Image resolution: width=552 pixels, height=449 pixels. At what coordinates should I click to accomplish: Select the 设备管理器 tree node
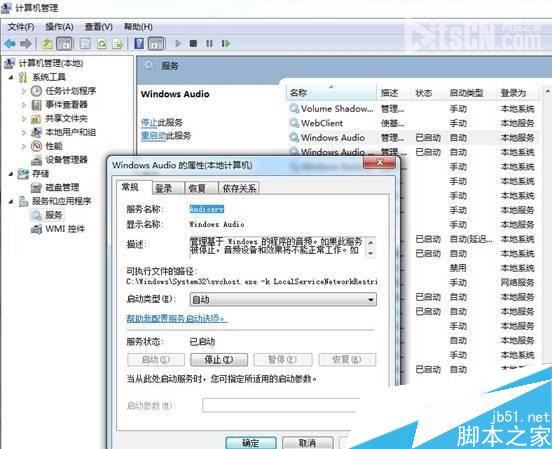point(66,160)
